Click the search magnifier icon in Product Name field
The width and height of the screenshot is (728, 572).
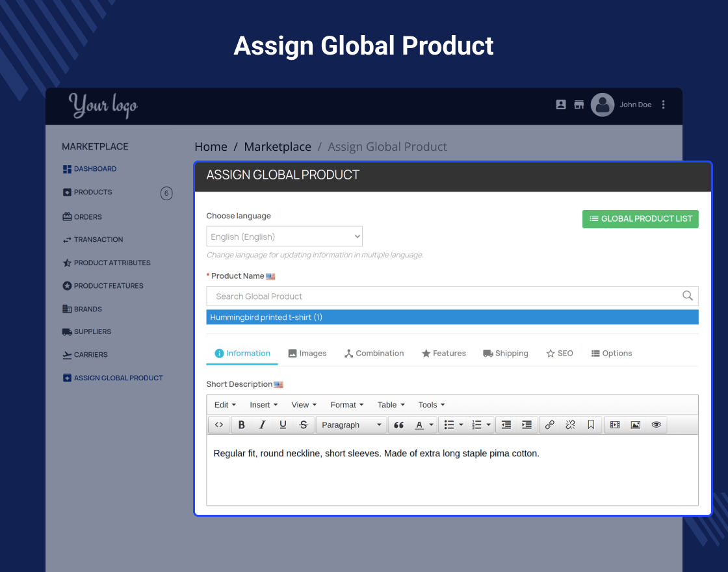[x=688, y=296]
